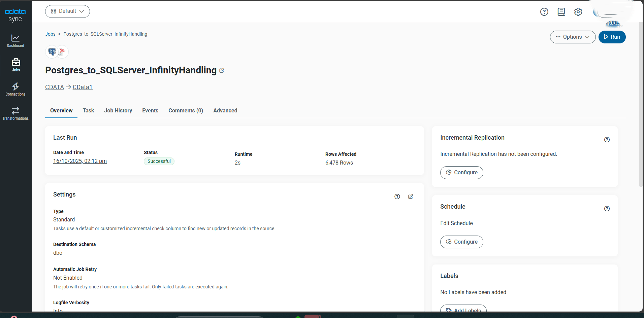Edit the job name pencil icon
Screen dimensions: 644x318
(222, 70)
